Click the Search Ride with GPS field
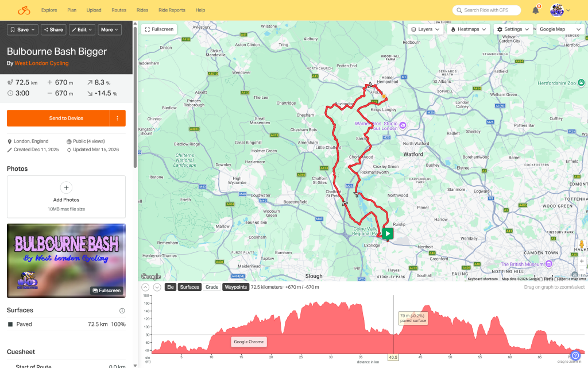 click(x=486, y=10)
